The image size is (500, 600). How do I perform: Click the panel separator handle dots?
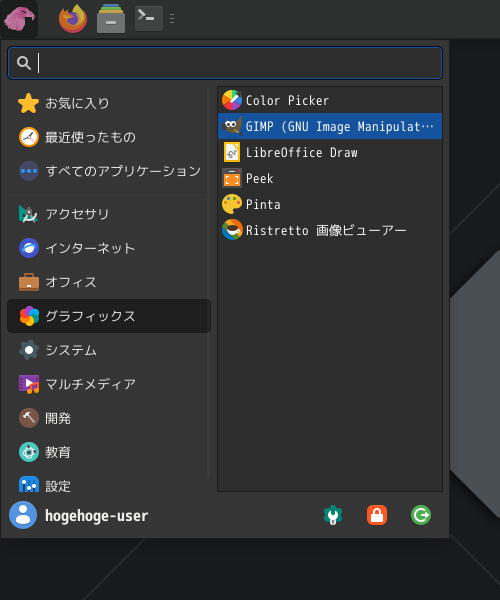click(x=172, y=18)
